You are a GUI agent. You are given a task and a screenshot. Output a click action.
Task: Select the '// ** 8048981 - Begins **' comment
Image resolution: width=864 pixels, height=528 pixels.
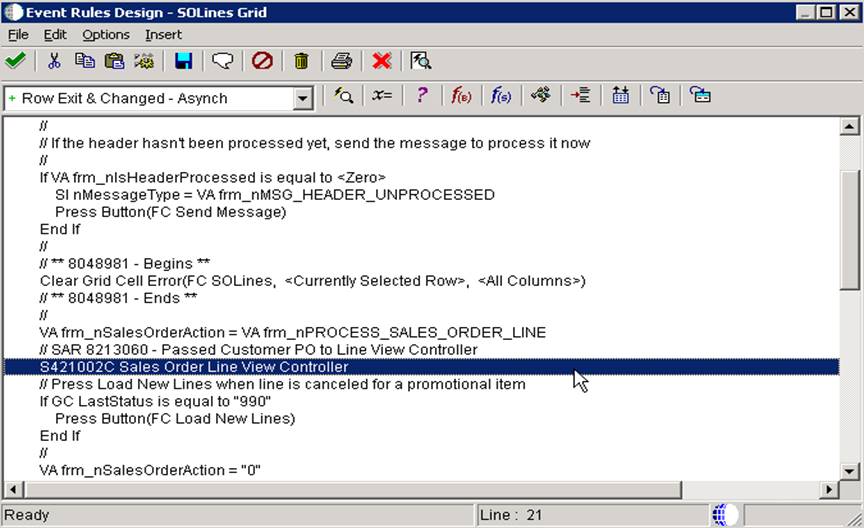(125, 263)
